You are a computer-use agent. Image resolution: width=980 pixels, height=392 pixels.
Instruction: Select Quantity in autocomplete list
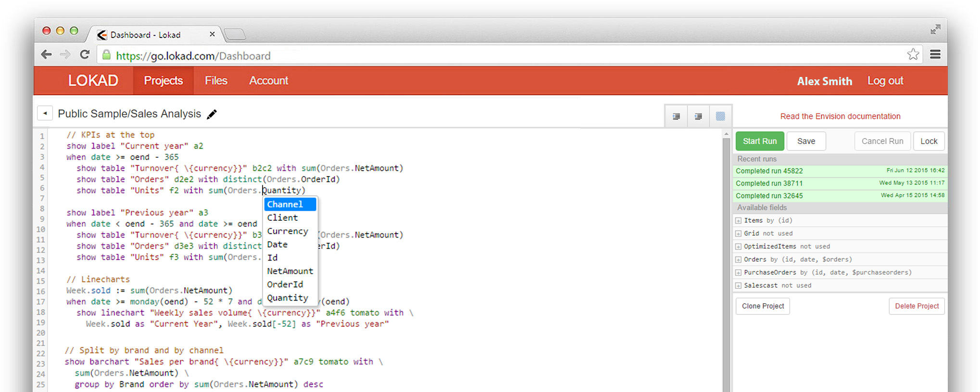tap(290, 298)
